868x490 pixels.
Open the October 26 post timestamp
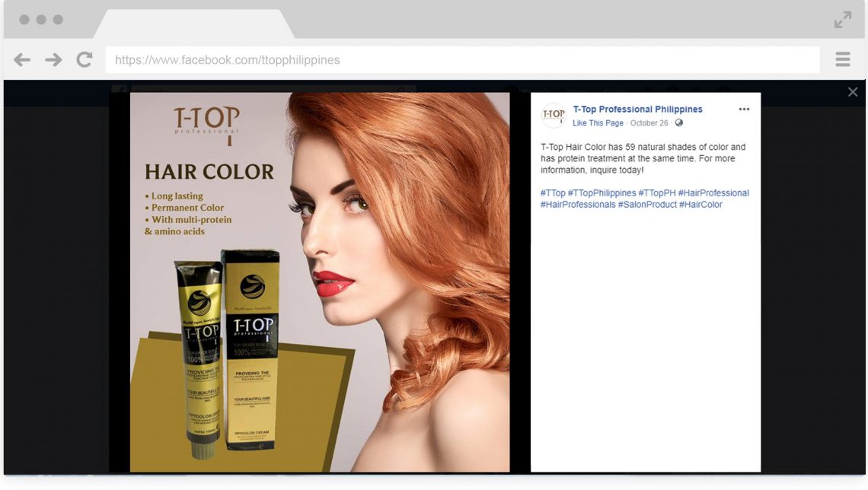649,123
